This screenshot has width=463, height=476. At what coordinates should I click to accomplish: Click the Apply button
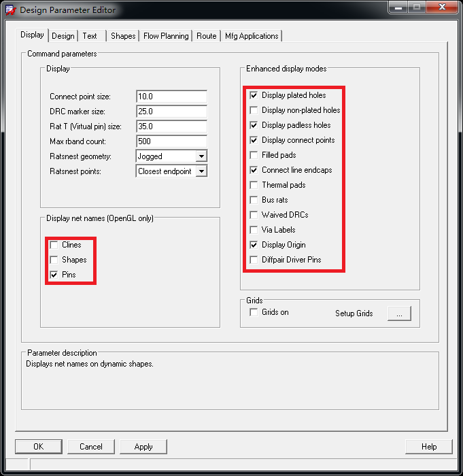143,447
